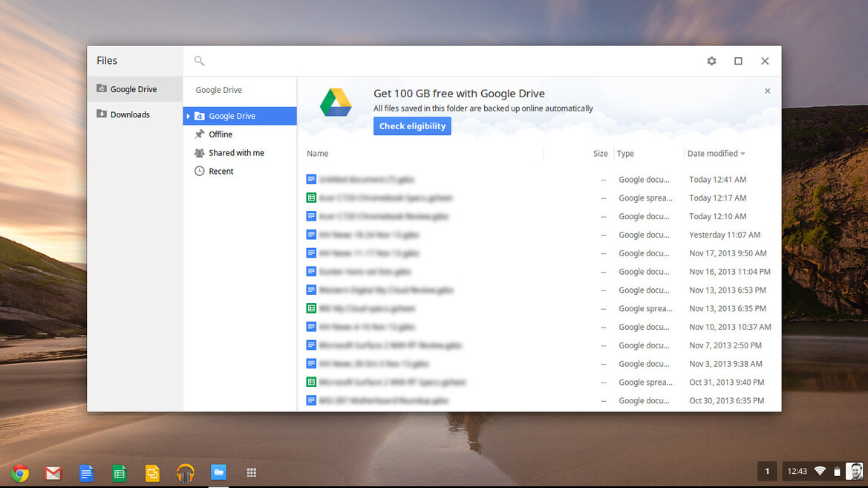
Task: Toggle Date modified sort order arrow
Action: 743,154
